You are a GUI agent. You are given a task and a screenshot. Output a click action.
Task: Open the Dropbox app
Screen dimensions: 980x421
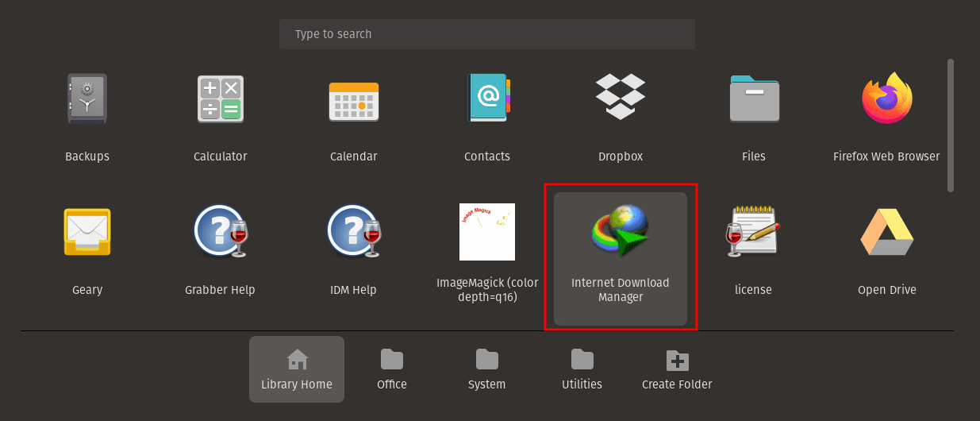pyautogui.click(x=621, y=96)
